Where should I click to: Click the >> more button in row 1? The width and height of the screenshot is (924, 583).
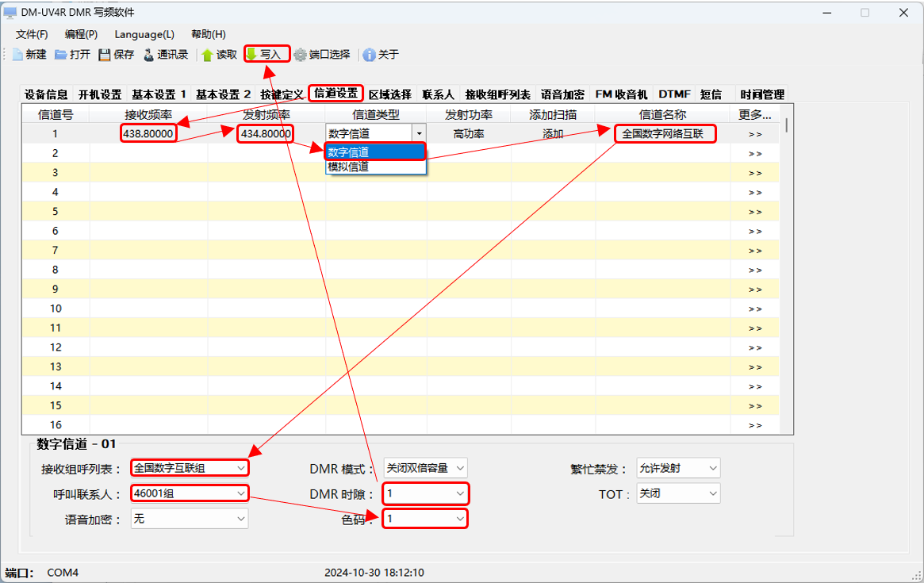pos(754,134)
